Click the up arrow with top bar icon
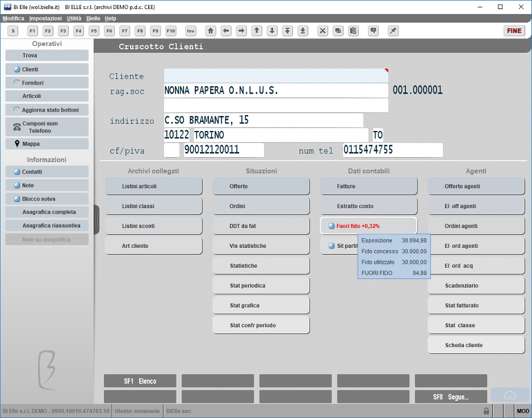532x418 pixels. coord(287,31)
